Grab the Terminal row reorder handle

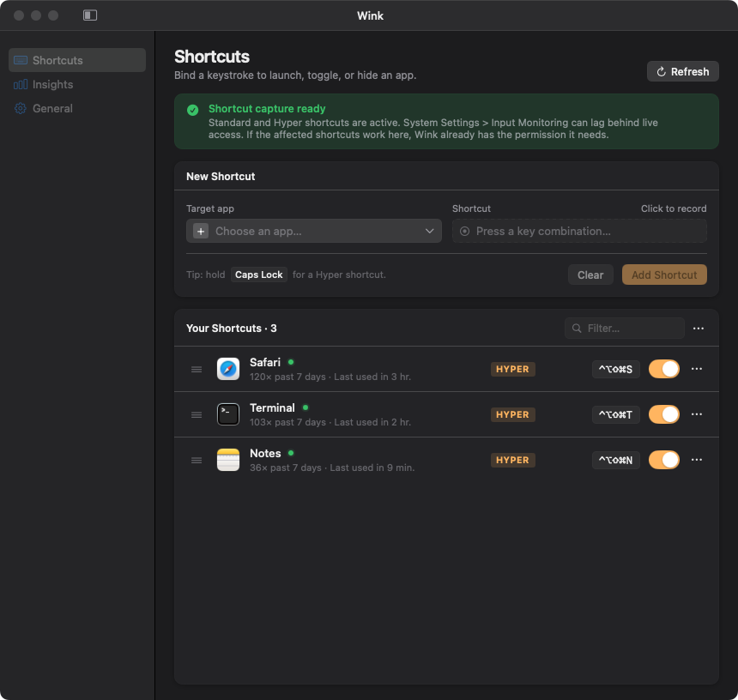click(197, 415)
